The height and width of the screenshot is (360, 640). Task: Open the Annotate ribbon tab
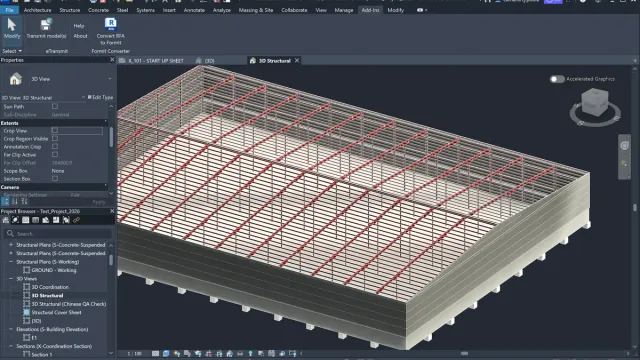point(194,10)
